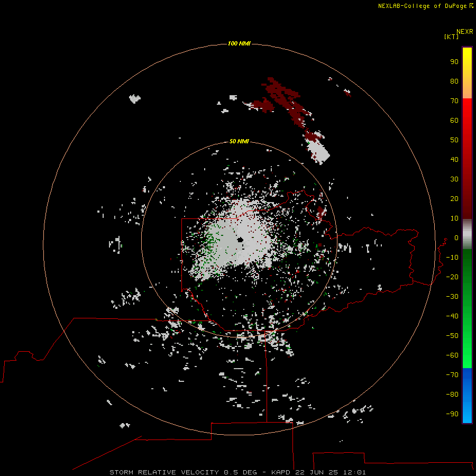Click the gray zero-velocity segment of the color bar
Screen dimensions: 476x476
[467, 234]
